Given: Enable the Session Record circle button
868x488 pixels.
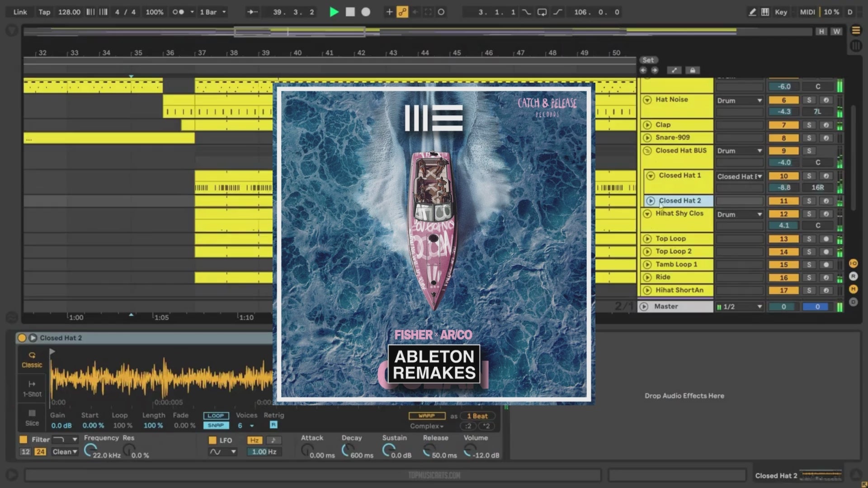Looking at the screenshot, I should pos(441,12).
